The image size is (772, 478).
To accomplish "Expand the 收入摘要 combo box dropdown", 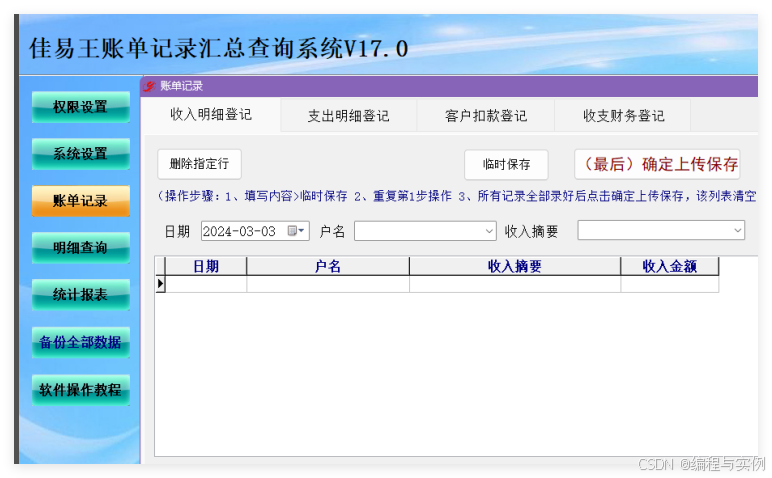I will 738,230.
